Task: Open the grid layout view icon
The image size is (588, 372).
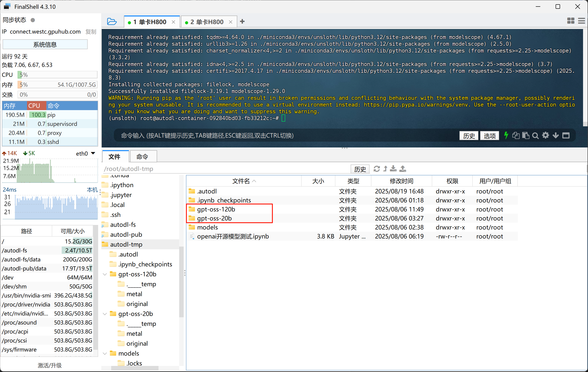Action: tap(571, 21)
